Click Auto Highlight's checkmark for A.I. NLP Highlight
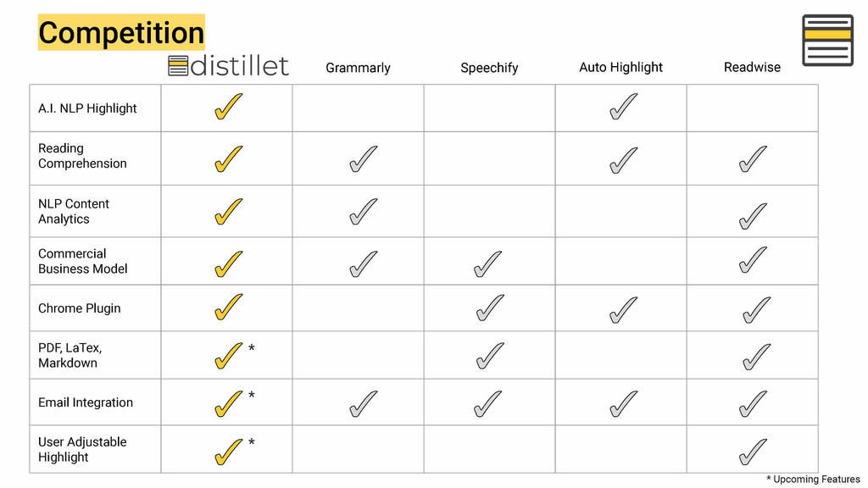This screenshot has width=868, height=488. click(x=622, y=108)
